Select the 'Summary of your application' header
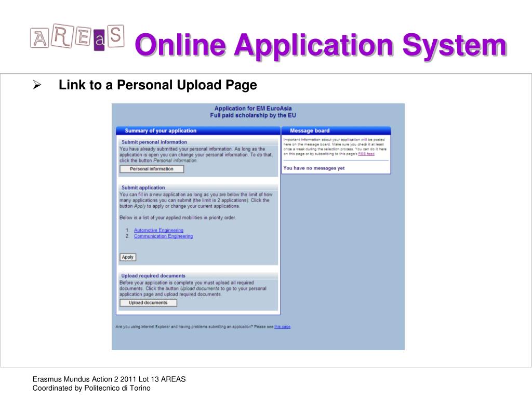532x399 pixels. (x=198, y=130)
